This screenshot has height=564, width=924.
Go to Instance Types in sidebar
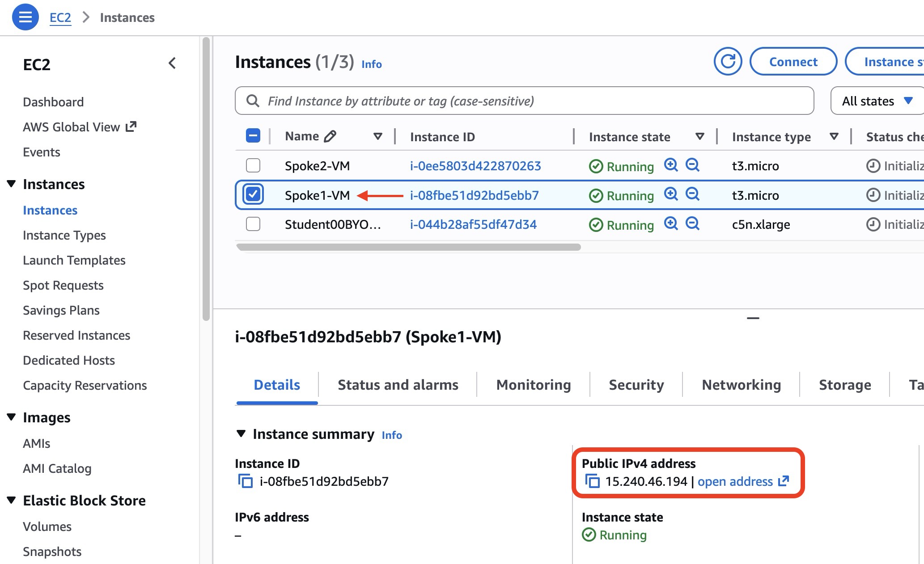click(64, 235)
